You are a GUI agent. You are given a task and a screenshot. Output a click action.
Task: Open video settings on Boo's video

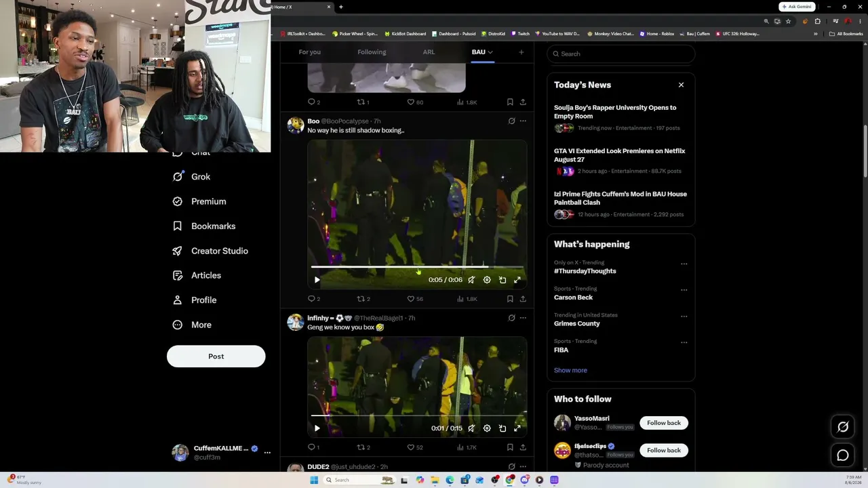(x=487, y=280)
